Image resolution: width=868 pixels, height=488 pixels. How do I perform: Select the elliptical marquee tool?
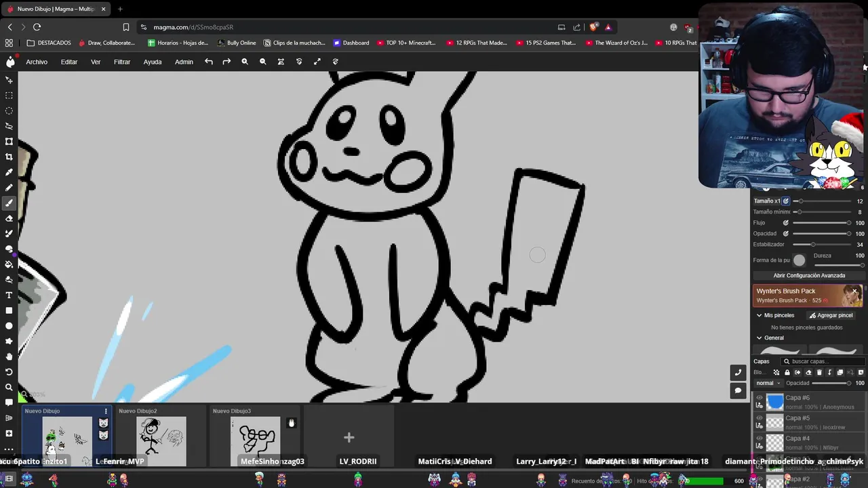(9, 110)
